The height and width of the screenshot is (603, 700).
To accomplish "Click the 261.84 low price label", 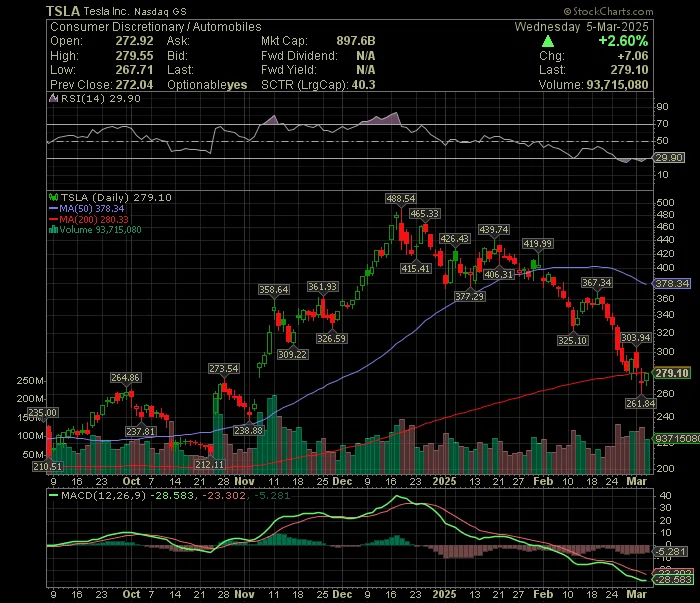I will pyautogui.click(x=640, y=403).
